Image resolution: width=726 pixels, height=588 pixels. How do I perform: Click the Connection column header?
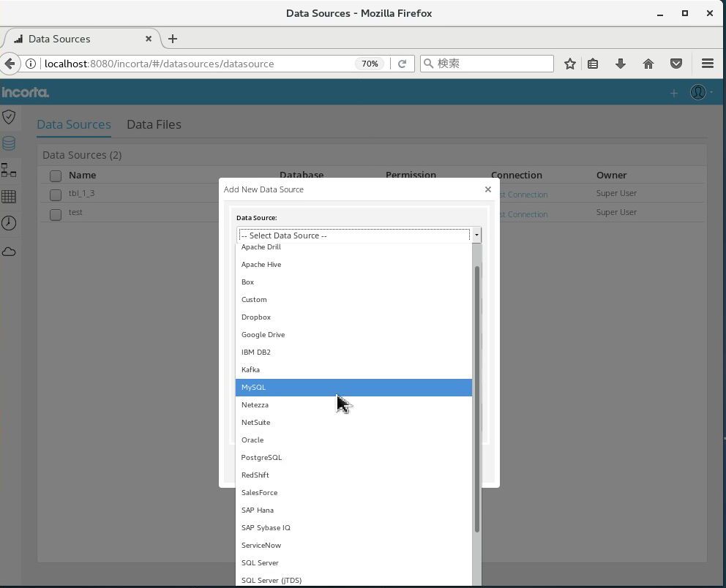tap(516, 176)
